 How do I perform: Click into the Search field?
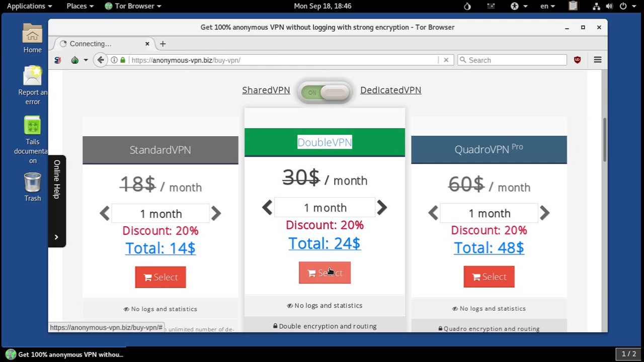(512, 60)
